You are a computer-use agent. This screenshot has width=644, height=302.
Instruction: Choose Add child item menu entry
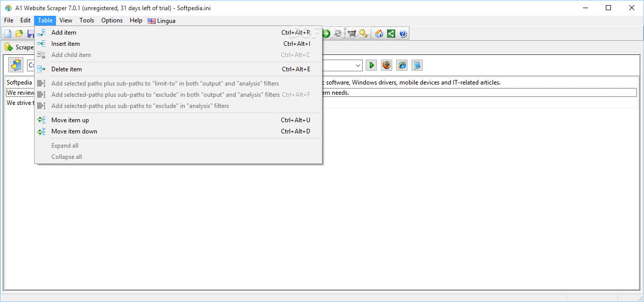pyautogui.click(x=178, y=55)
